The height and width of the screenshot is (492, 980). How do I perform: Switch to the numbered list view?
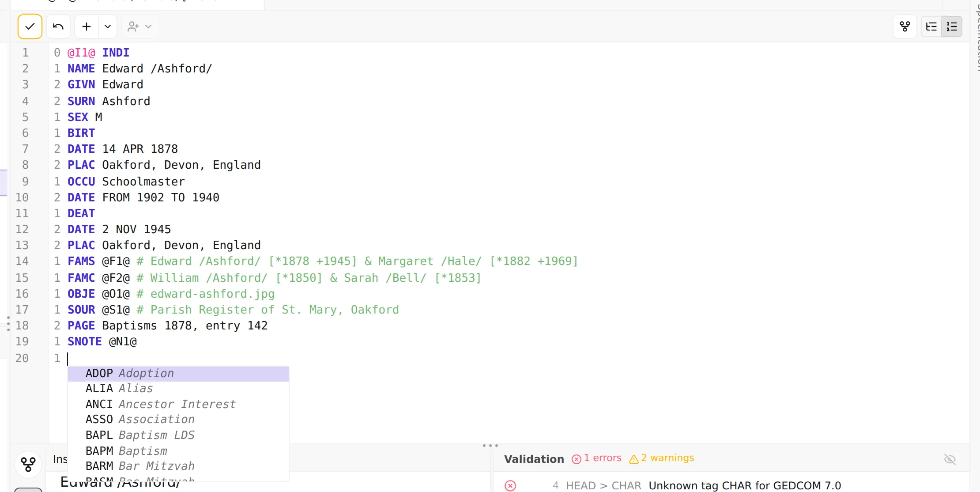(952, 26)
